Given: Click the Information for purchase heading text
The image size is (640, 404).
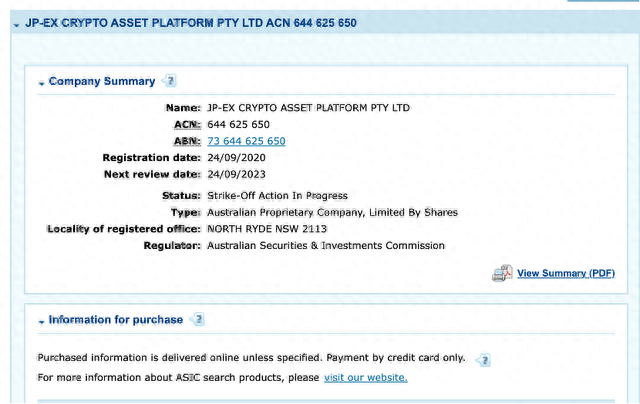Looking at the screenshot, I should 116,319.
